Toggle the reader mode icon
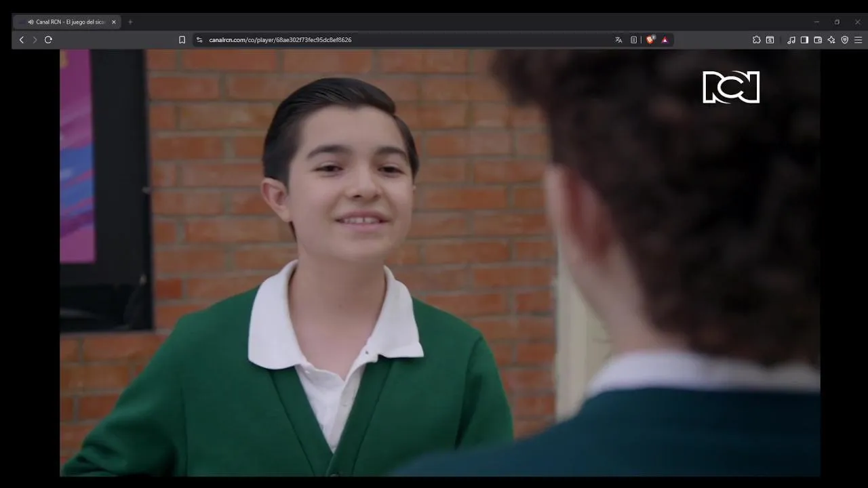This screenshot has width=868, height=488. pyautogui.click(x=633, y=40)
